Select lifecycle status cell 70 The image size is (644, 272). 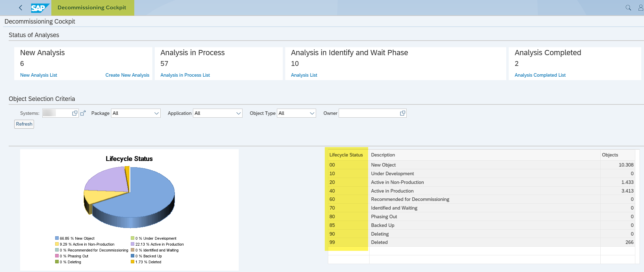tap(348, 208)
